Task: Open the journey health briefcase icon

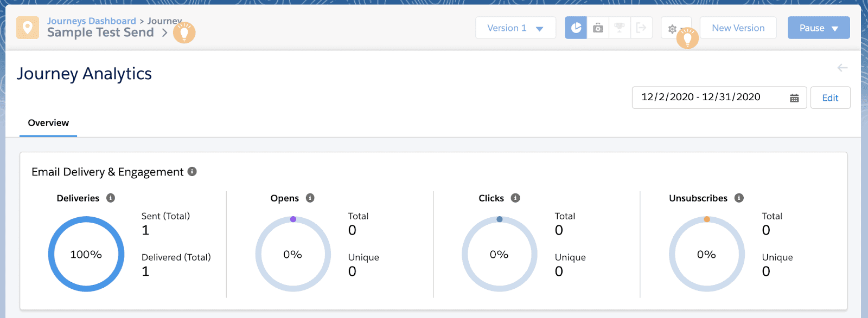Action: pos(598,28)
